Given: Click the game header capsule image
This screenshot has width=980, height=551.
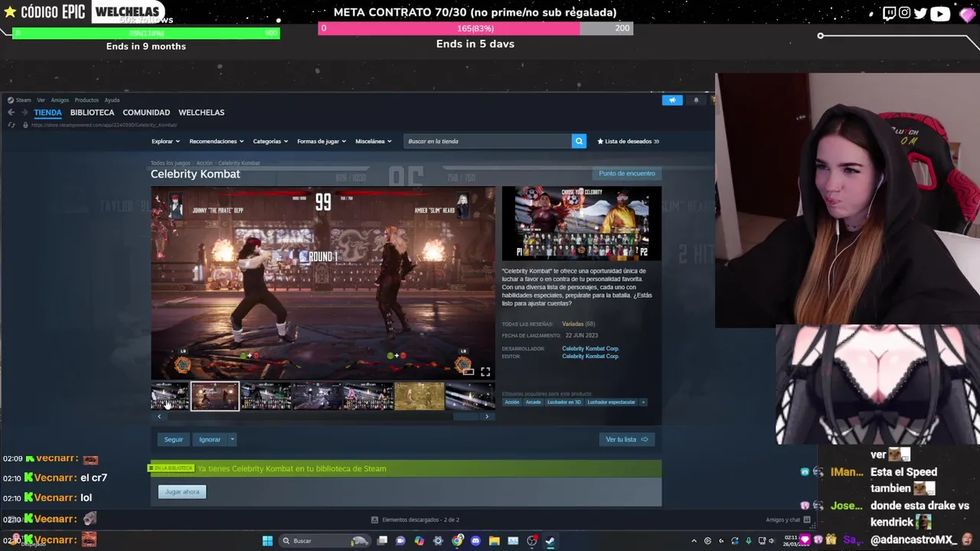Looking at the screenshot, I should tap(581, 223).
